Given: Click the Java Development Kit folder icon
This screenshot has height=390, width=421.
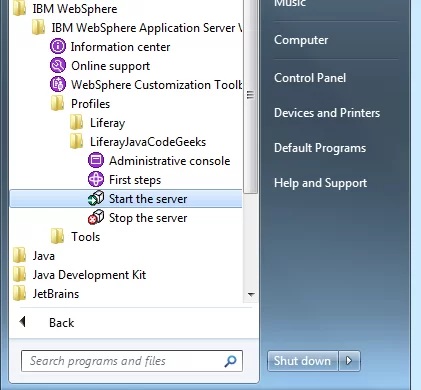Looking at the screenshot, I should point(19,274).
